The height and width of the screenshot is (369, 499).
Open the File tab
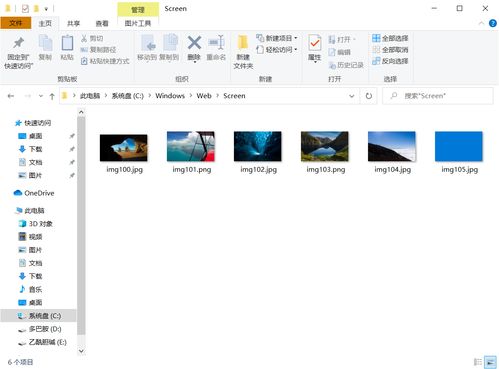tap(15, 23)
